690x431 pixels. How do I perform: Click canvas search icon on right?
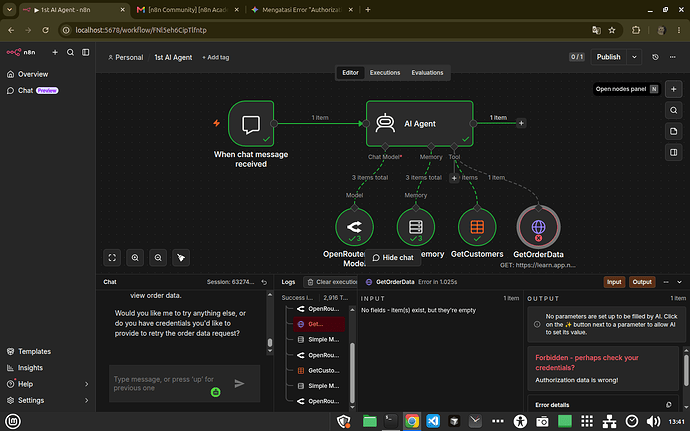point(673,110)
